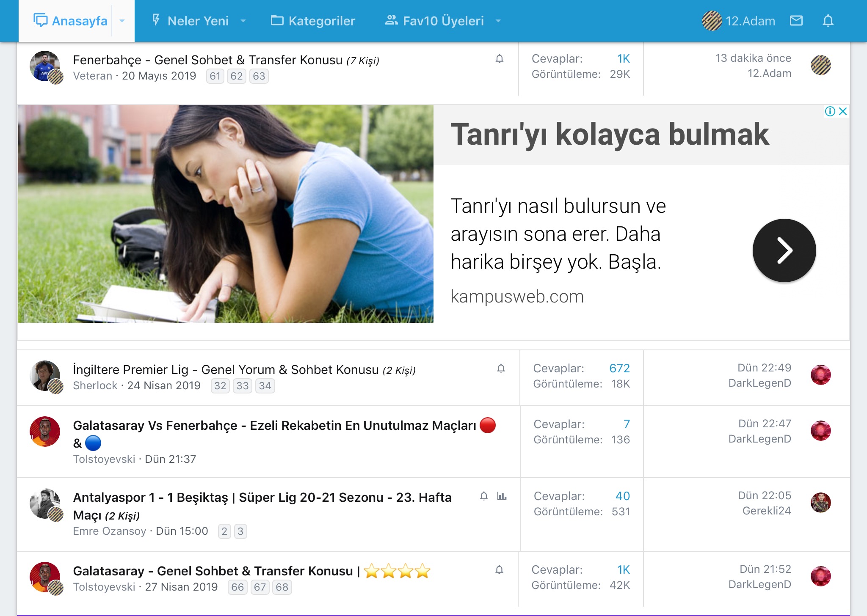Toggle watch bell on Galatasaray Genel Sohbet thread

pos(499,570)
